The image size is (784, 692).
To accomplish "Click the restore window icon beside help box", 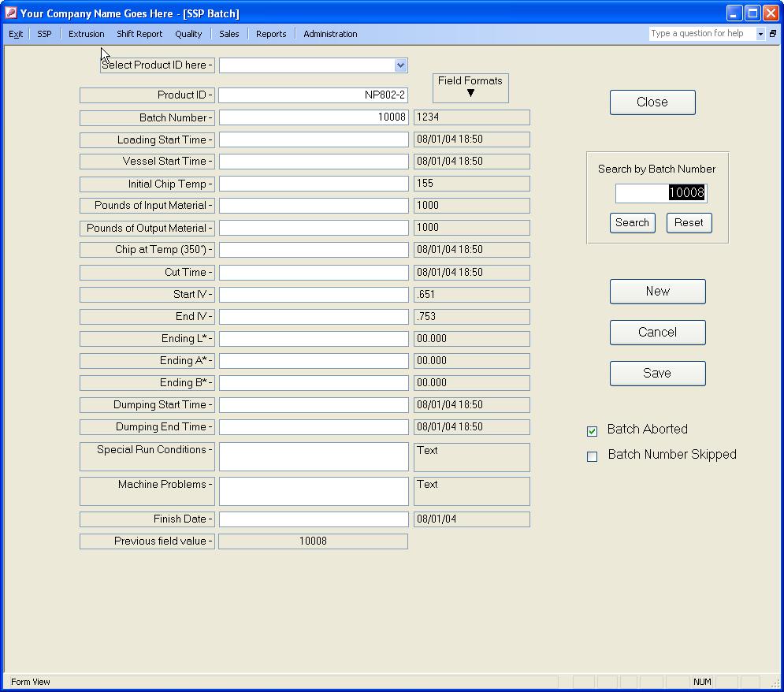I will (773, 34).
